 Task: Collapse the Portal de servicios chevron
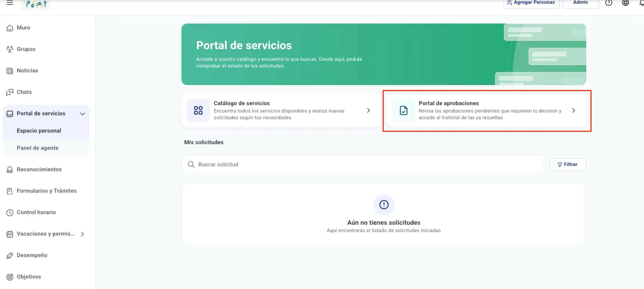[x=82, y=114]
